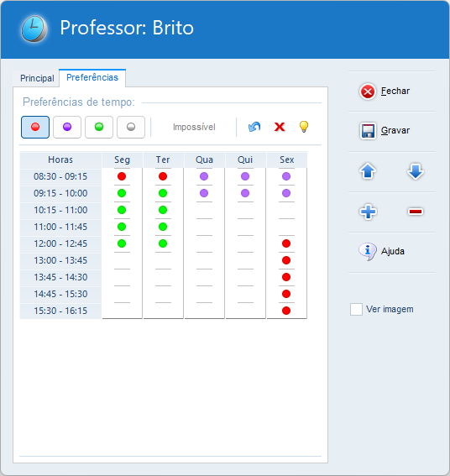Viewport: 450px width, 476px height.
Task: Select the red Impossível preference button
Action: (35, 127)
